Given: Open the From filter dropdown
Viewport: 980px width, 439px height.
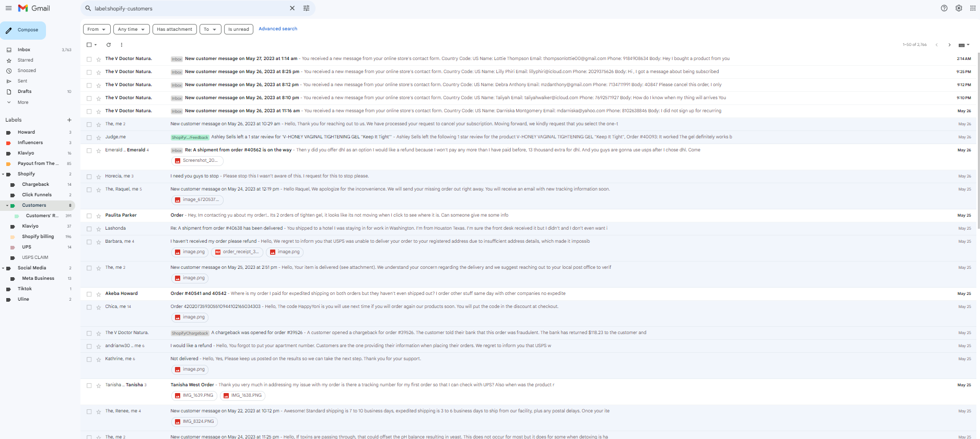Looking at the screenshot, I should tap(97, 29).
